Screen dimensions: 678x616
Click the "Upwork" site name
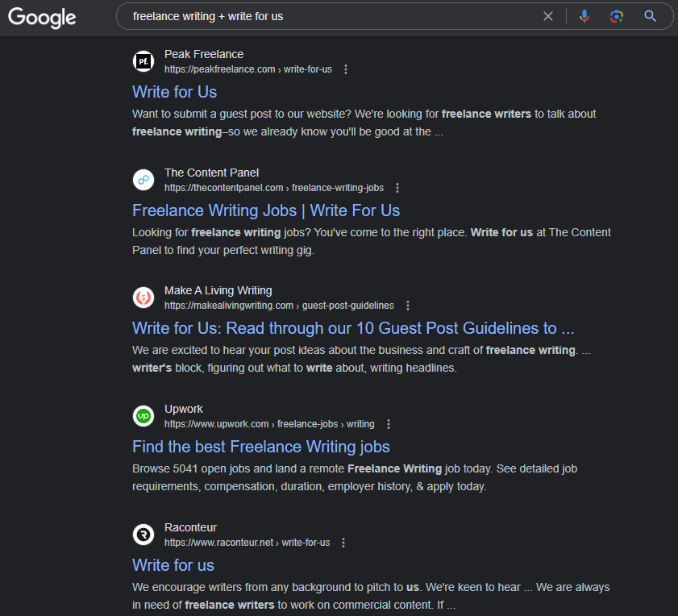coord(183,409)
